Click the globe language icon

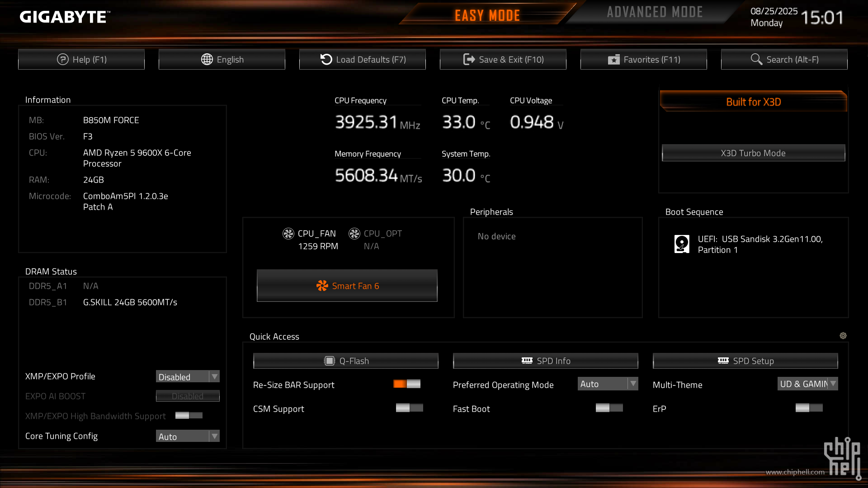tap(207, 59)
